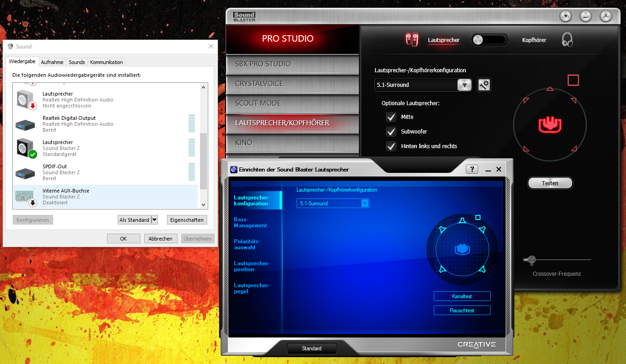The height and width of the screenshot is (364, 626).
Task: Click the rear left speaker in red diagram
Action: pos(526,148)
